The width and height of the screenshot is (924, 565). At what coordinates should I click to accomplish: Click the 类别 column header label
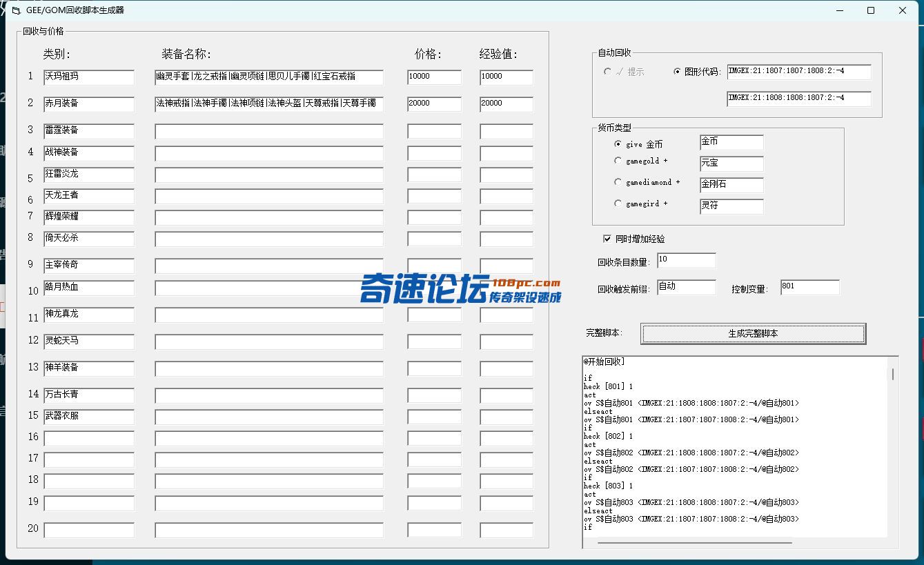pos(57,54)
